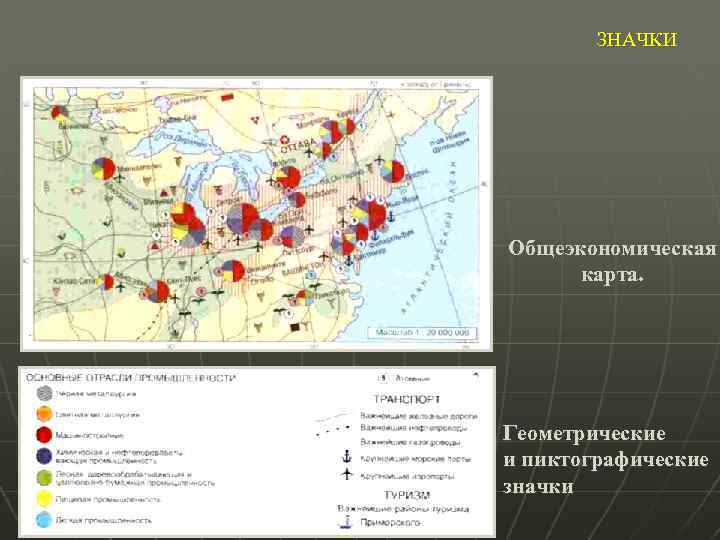Click the coastal tourism boat icon in legend
Viewport: 720px width, 540px height.
(345, 522)
